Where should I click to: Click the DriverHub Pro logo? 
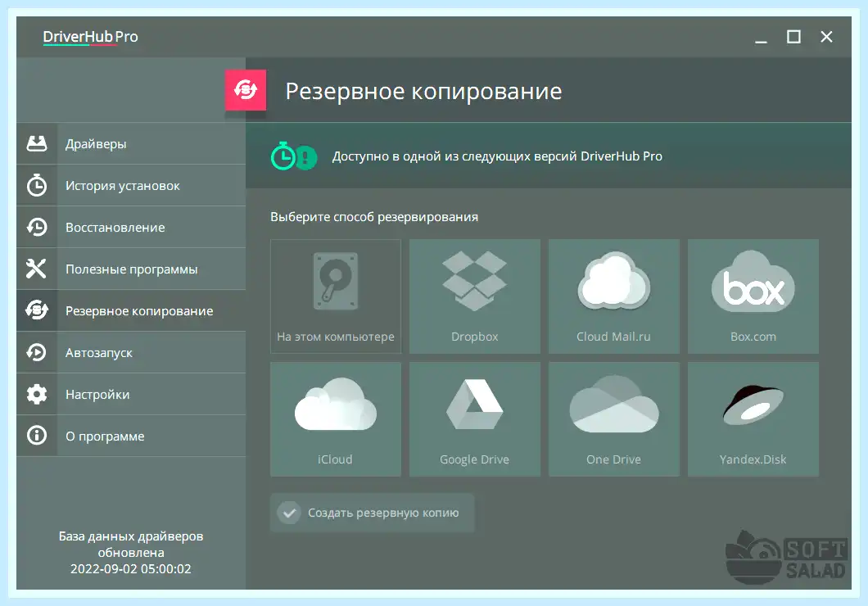(90, 37)
